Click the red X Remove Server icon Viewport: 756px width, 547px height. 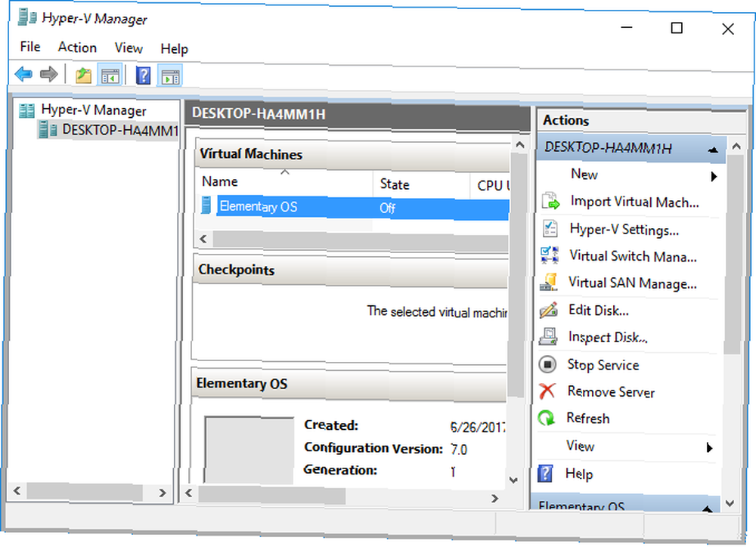point(547,391)
